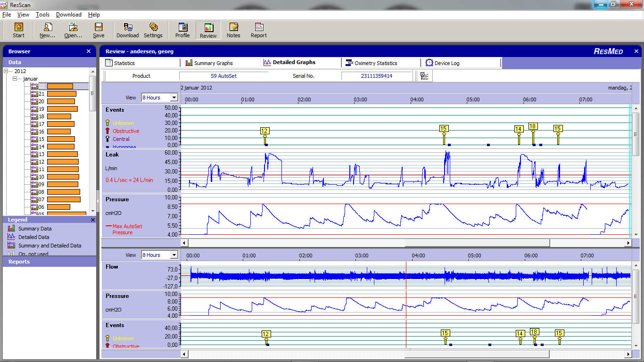Image resolution: width=644 pixels, height=362 pixels.
Task: Click upper graph horizontal scrollbar left arrow
Action: tap(184, 243)
